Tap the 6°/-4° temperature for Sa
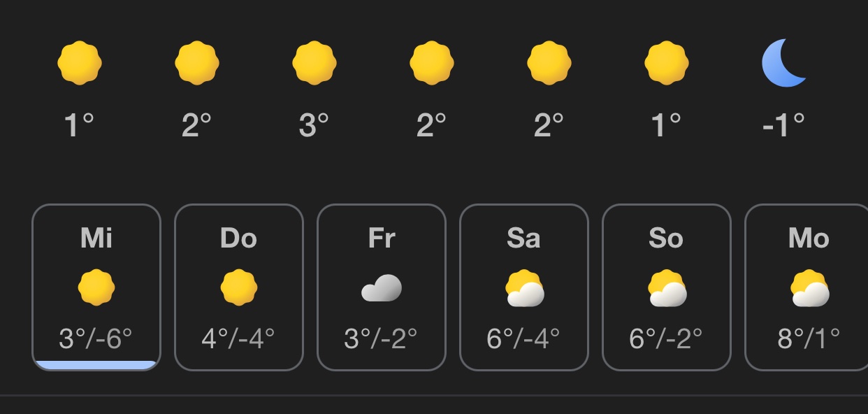Viewport: 868px width, 414px height. 523,339
